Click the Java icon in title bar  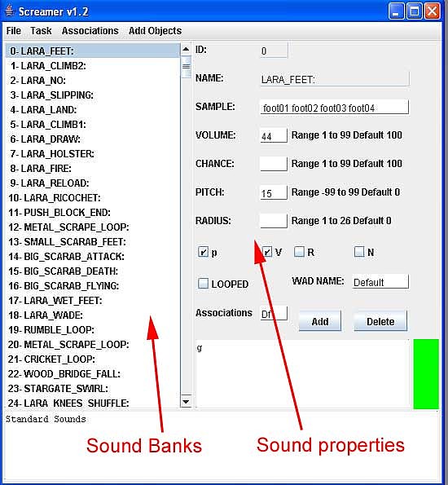[10, 11]
